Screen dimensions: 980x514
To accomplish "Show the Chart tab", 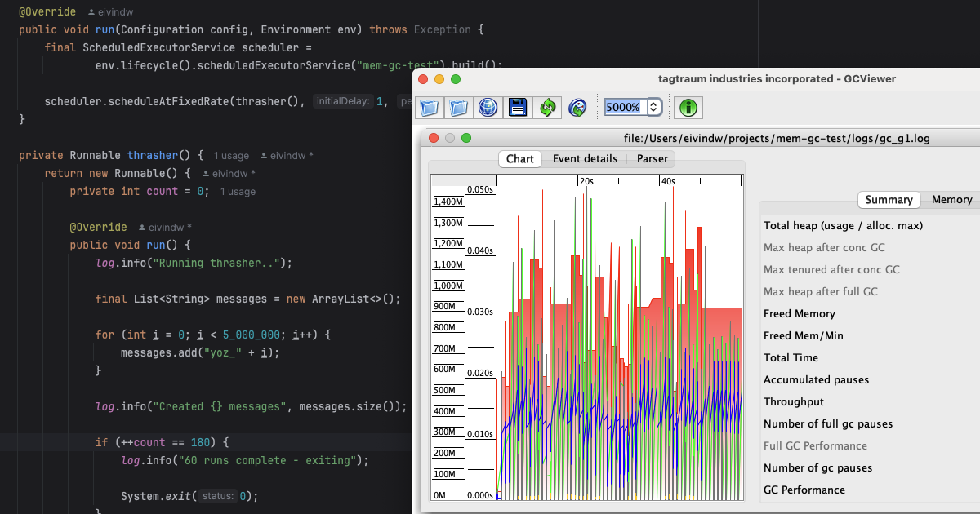I will pyautogui.click(x=519, y=159).
